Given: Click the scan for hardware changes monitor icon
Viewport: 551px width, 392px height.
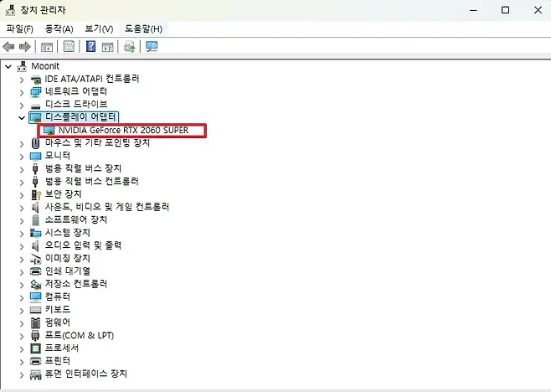Looking at the screenshot, I should tap(152, 46).
